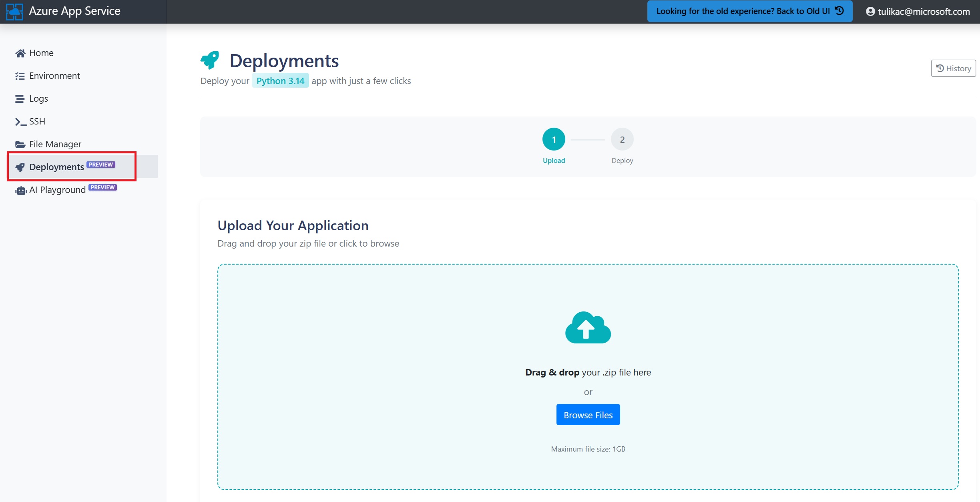Image resolution: width=980 pixels, height=502 pixels.
Task: Go to the Environment page
Action: pyautogui.click(x=54, y=76)
